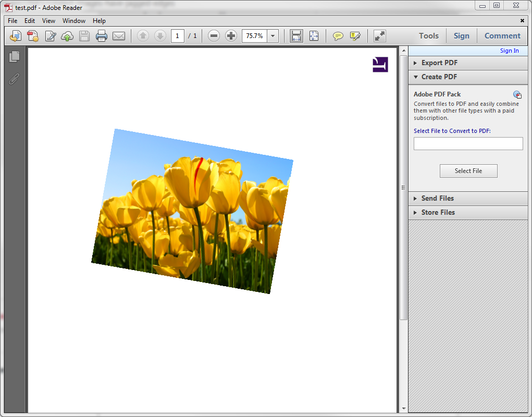Image resolution: width=532 pixels, height=417 pixels.
Task: Click the Print file icon
Action: click(102, 36)
